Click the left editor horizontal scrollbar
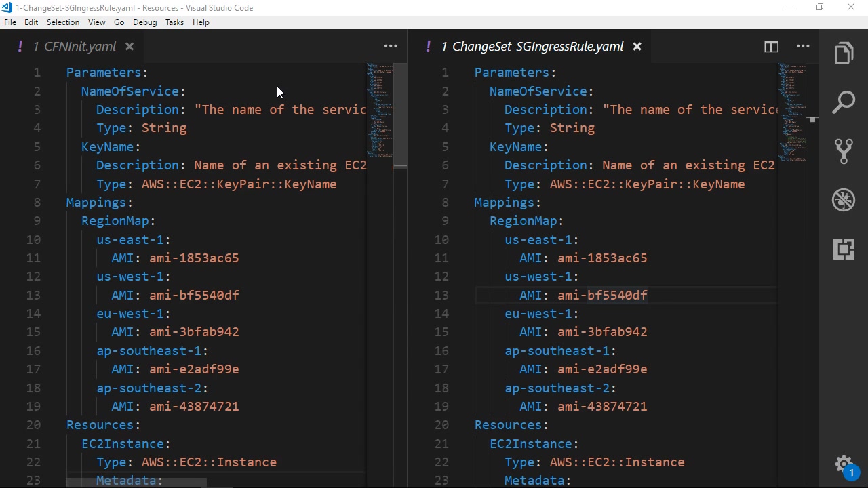This screenshot has width=868, height=488. click(136, 483)
